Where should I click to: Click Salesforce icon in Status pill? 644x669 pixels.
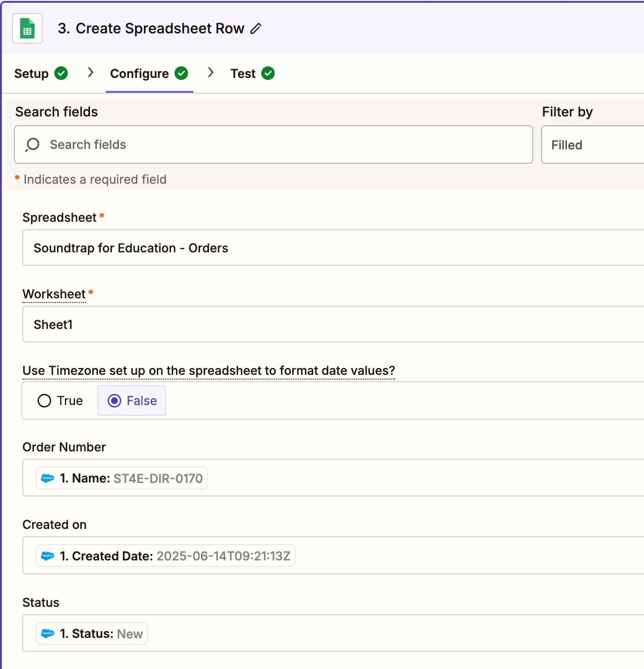tap(48, 634)
